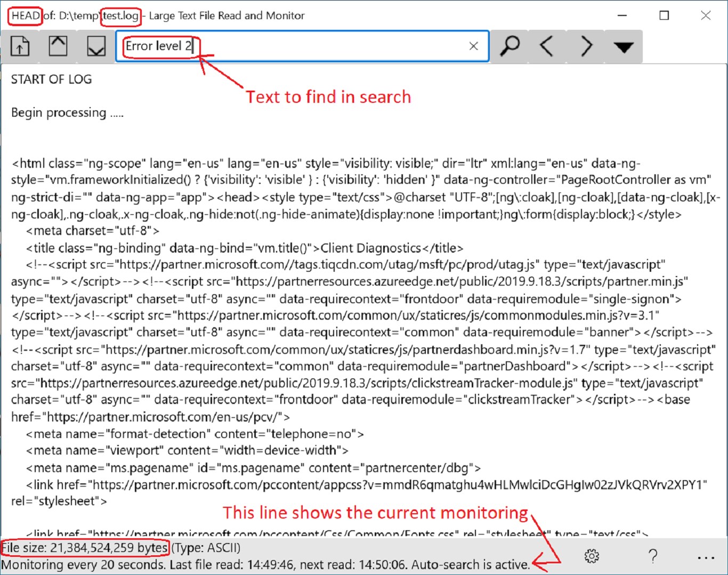Viewport: 728px width, 575px height.
Task: Click the '<meta charset="utf-8">' line
Action: (x=93, y=231)
